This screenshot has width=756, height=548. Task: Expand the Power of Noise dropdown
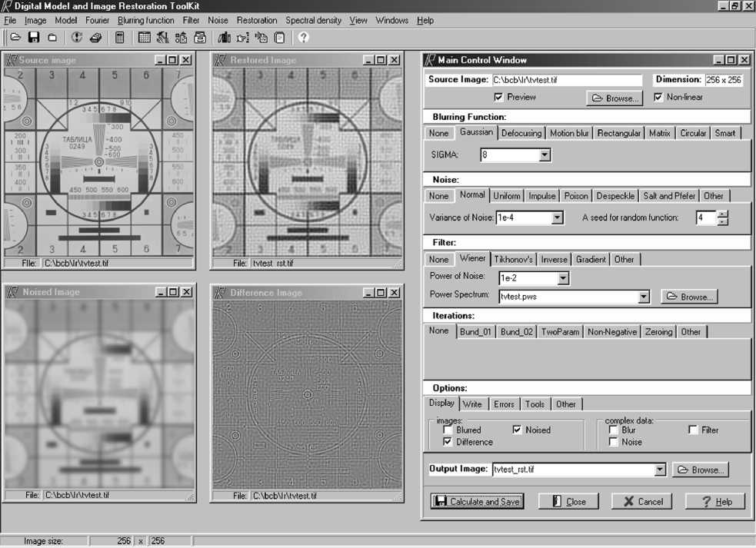(x=563, y=277)
